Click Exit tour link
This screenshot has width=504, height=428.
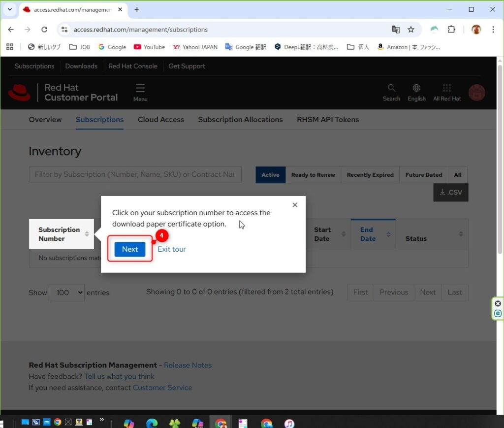(x=172, y=249)
